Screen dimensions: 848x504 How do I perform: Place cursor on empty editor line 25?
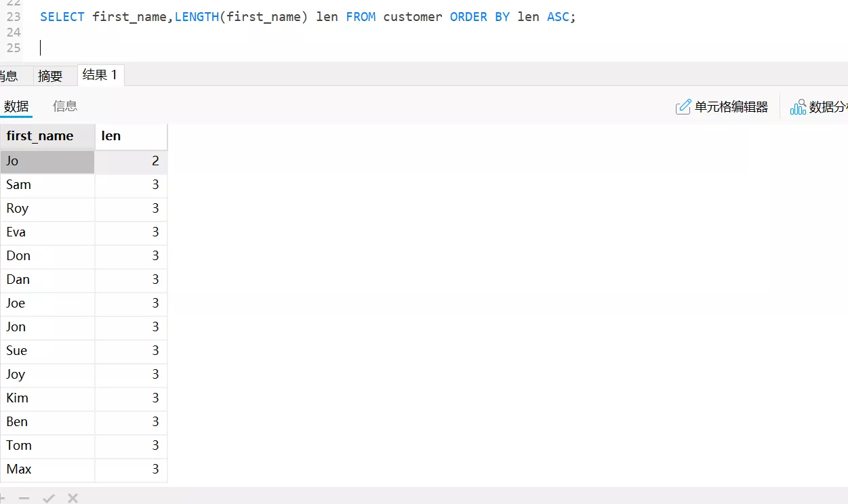pyautogui.click(x=203, y=48)
